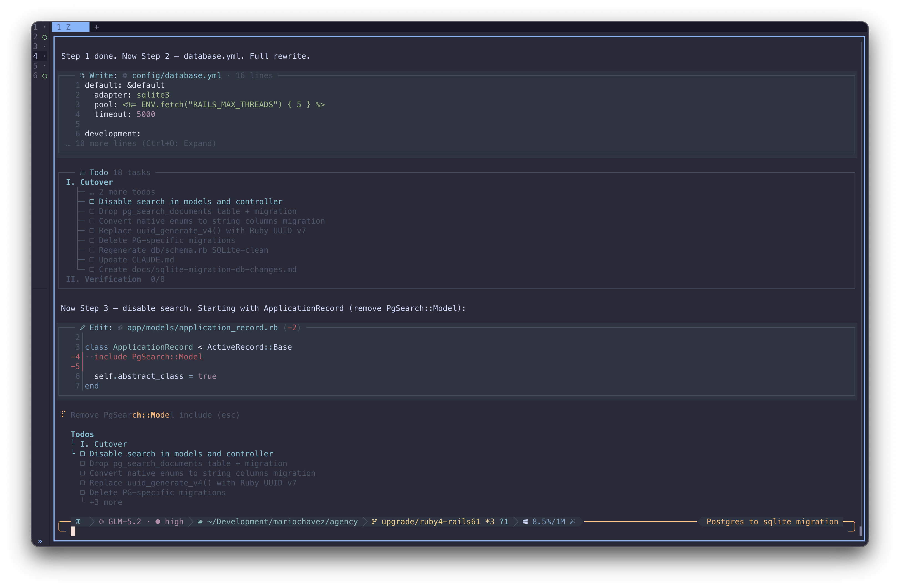Select the '1 Z' tab

coord(71,27)
